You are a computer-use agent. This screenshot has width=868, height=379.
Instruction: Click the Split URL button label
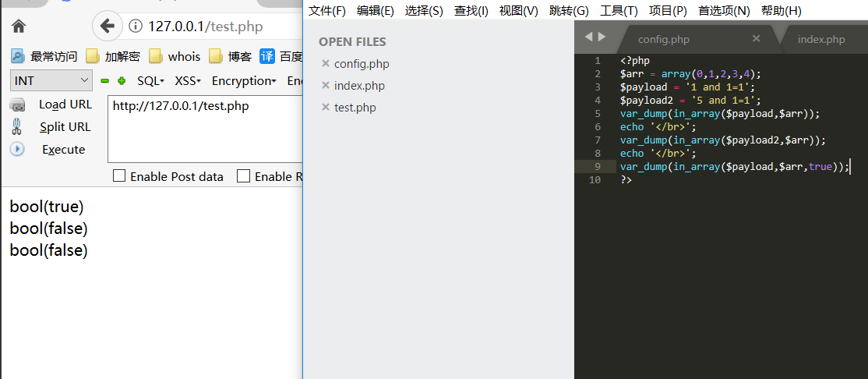[65, 127]
